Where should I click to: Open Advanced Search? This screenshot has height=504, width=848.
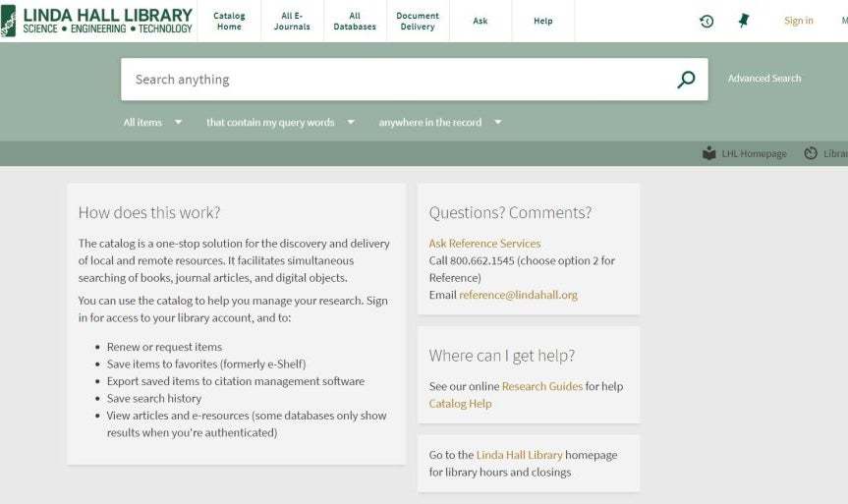point(764,79)
